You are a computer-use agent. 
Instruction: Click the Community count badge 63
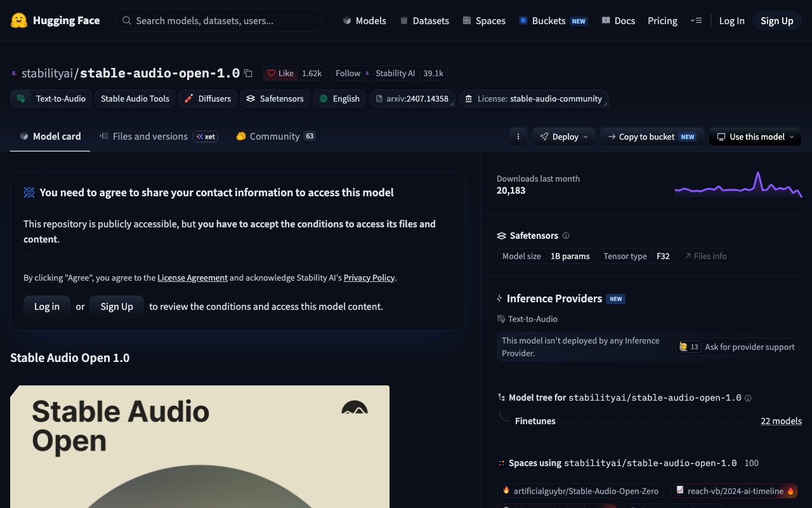(309, 136)
